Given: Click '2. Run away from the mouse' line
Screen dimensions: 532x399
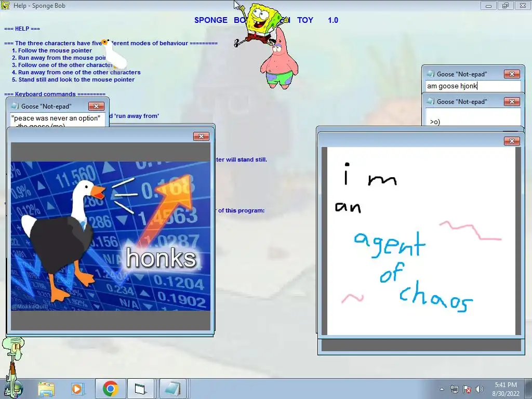Looking at the screenshot, I should point(59,58).
